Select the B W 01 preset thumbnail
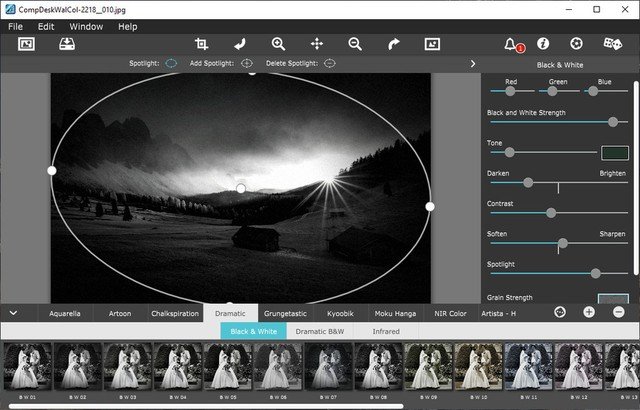Viewport: 640px width, 410px height. tap(28, 366)
